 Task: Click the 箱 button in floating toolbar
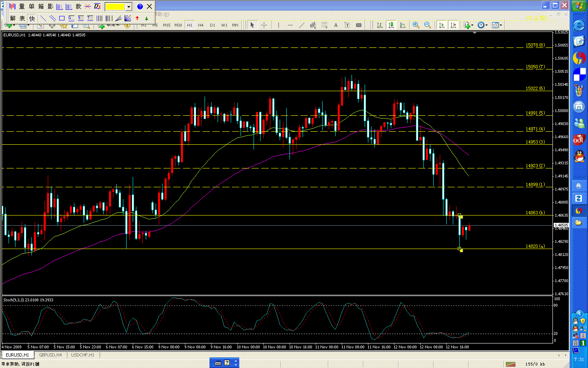(41, 7)
